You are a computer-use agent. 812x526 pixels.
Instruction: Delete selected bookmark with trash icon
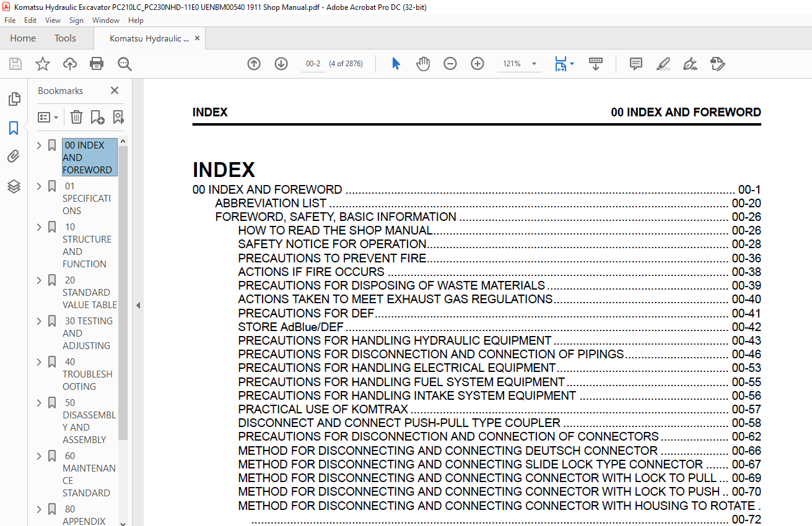[76, 117]
